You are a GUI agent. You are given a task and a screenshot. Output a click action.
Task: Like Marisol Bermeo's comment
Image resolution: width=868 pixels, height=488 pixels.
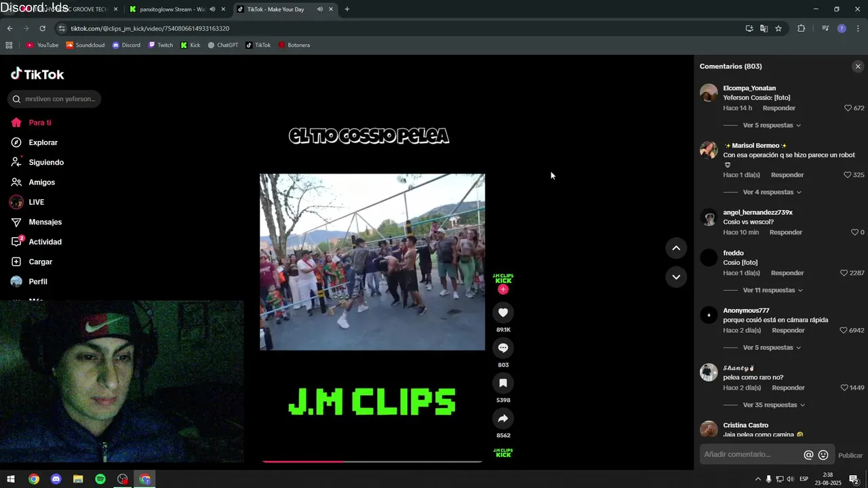click(848, 175)
